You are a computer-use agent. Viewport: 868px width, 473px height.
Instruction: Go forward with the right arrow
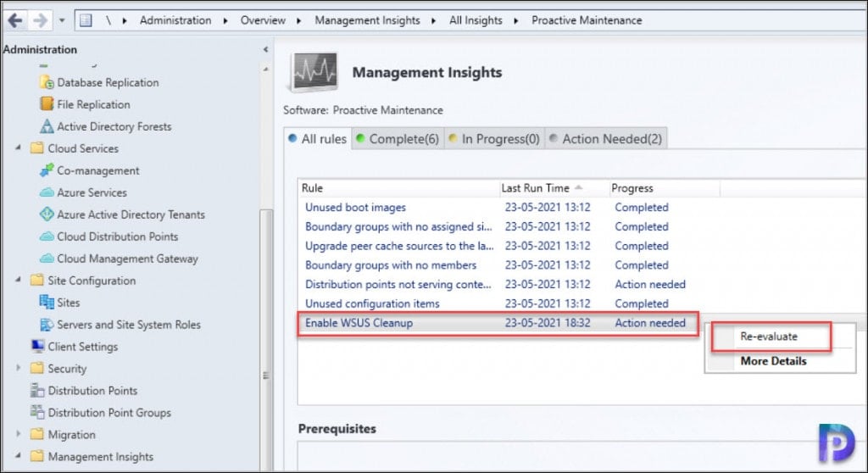pyautogui.click(x=40, y=20)
